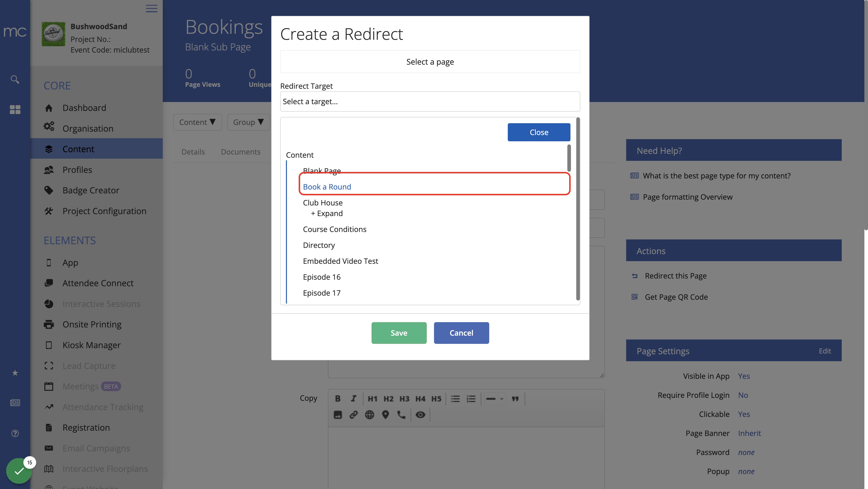The height and width of the screenshot is (489, 868).
Task: Open the Group dropdown
Action: tap(248, 122)
